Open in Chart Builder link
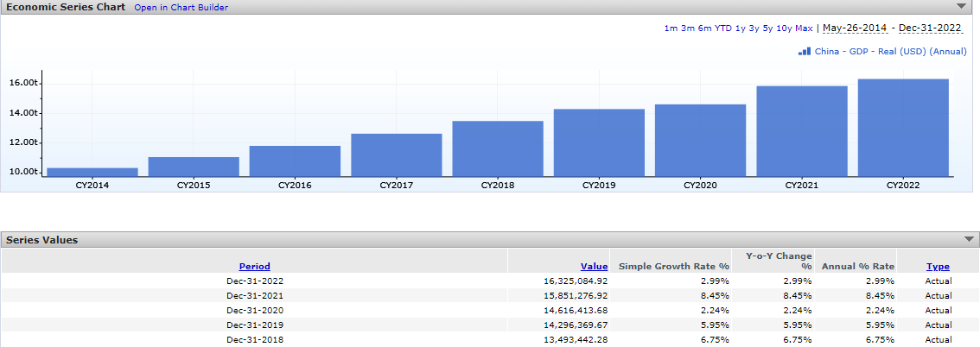Screen dimensions: 980x347 pos(181,8)
